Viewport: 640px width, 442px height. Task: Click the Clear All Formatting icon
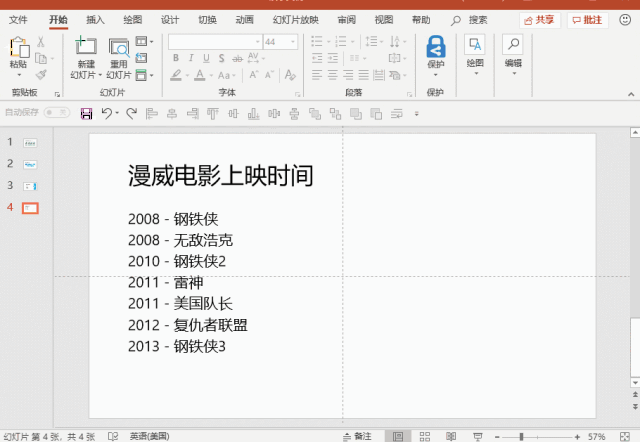tap(290, 75)
